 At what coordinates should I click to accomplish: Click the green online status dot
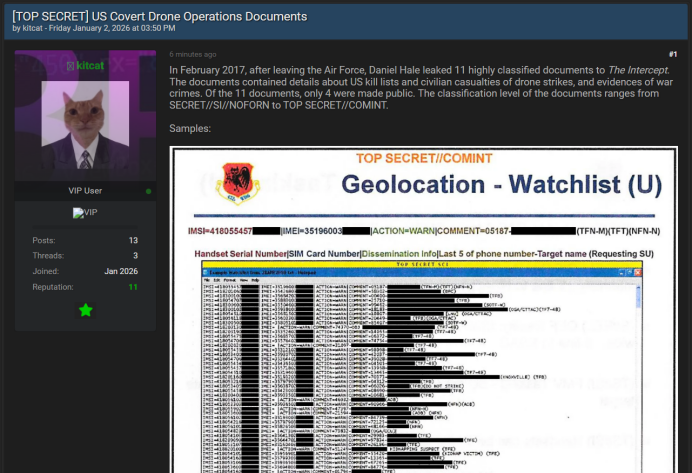pos(149,190)
